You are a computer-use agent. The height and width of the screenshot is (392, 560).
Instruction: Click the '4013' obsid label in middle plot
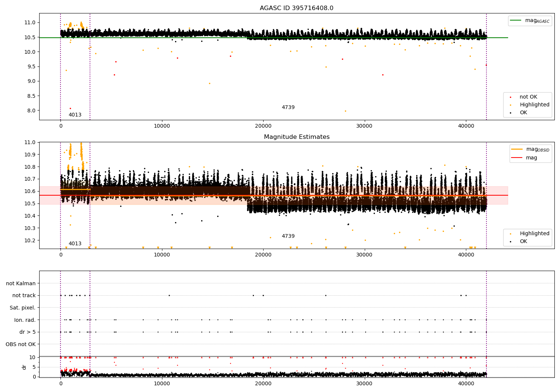pos(75,244)
